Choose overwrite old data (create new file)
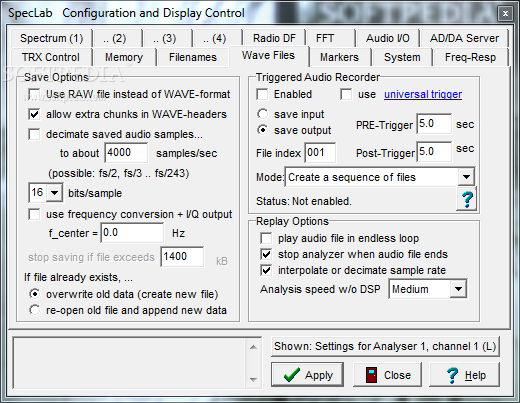Screen dimensions: 520x403 [x=34, y=294]
